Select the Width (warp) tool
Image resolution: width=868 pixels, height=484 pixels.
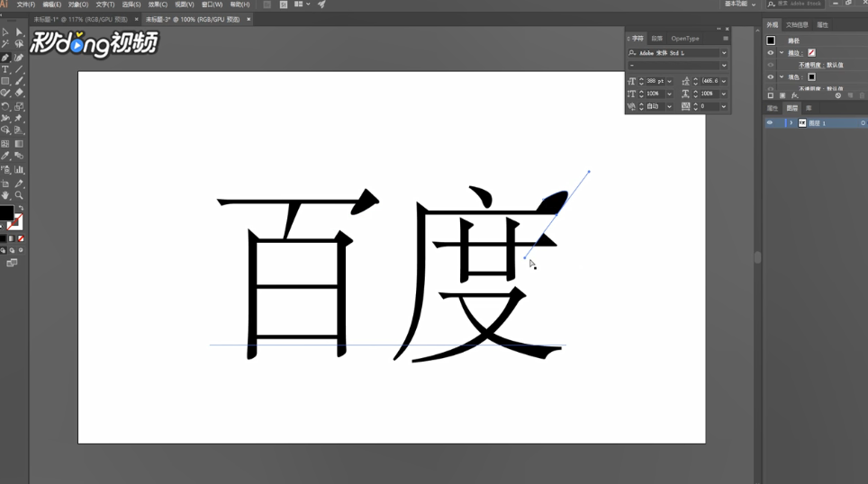click(x=5, y=118)
